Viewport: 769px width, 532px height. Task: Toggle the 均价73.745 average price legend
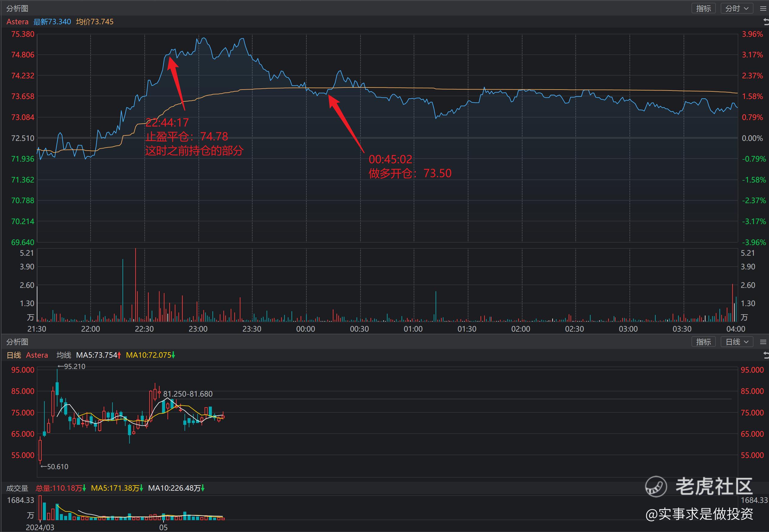[x=95, y=22]
